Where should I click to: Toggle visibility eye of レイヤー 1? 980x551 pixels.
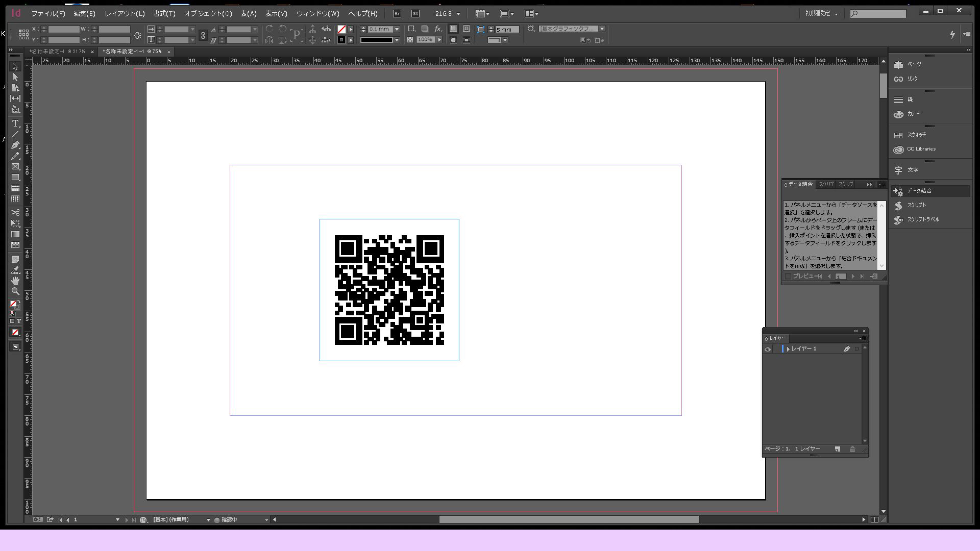pos(768,349)
